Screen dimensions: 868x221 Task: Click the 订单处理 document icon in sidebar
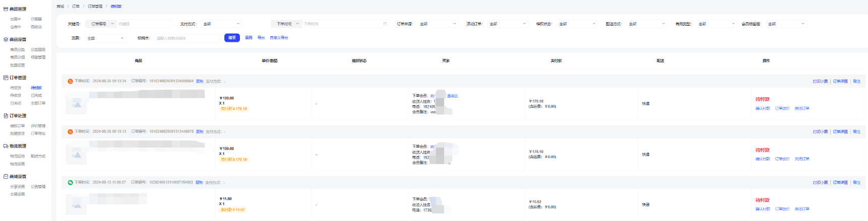coord(6,116)
